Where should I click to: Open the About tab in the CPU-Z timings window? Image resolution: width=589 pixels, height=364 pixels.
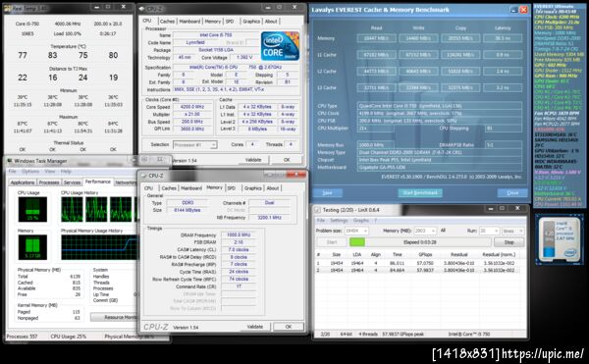click(273, 188)
